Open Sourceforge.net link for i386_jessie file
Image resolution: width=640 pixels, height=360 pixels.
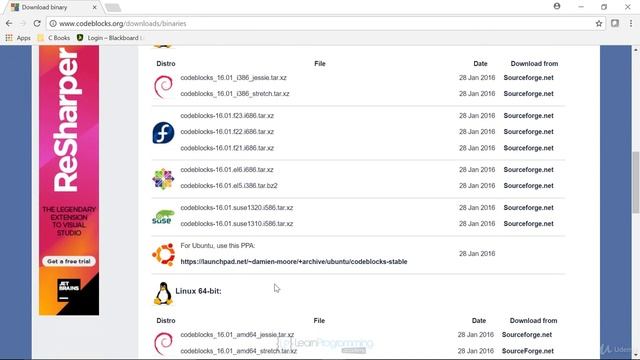click(x=529, y=78)
